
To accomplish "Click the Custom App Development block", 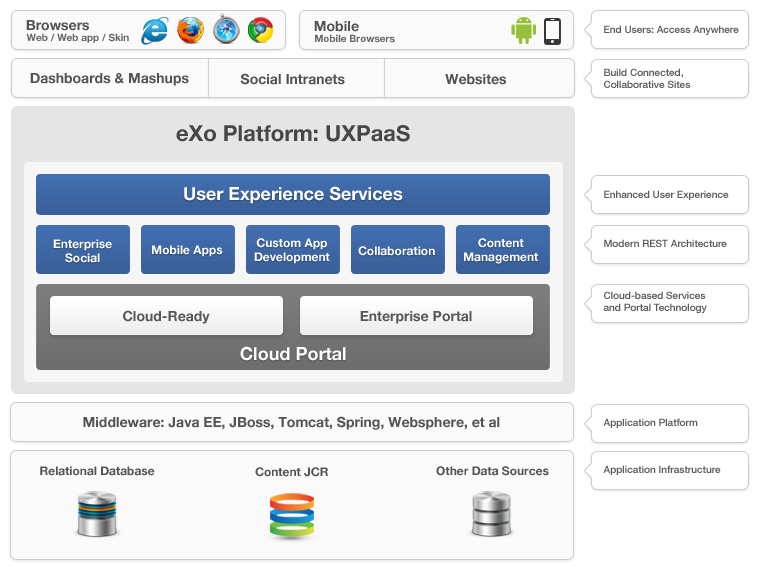I will click(293, 250).
